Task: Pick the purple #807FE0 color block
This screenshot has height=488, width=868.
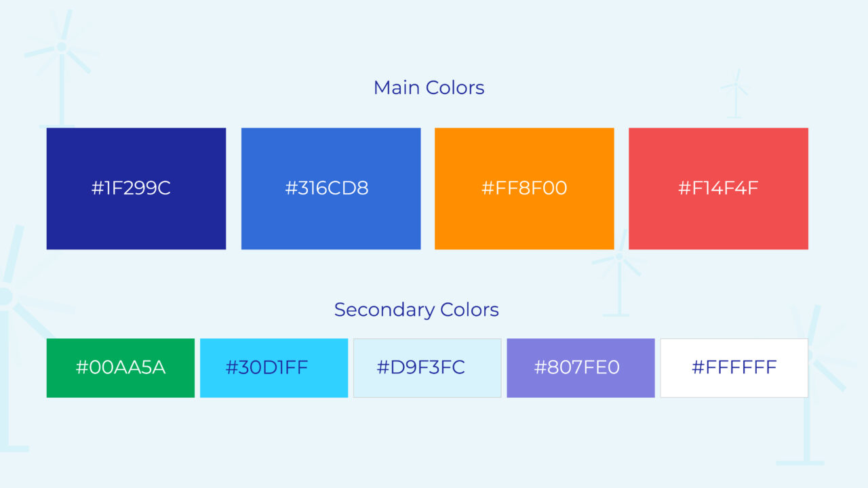Action: click(580, 368)
